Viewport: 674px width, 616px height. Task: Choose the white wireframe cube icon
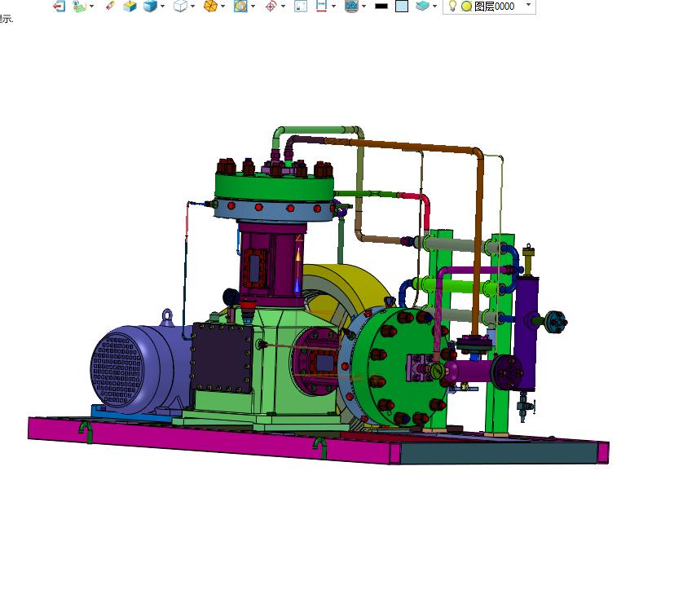[180, 6]
